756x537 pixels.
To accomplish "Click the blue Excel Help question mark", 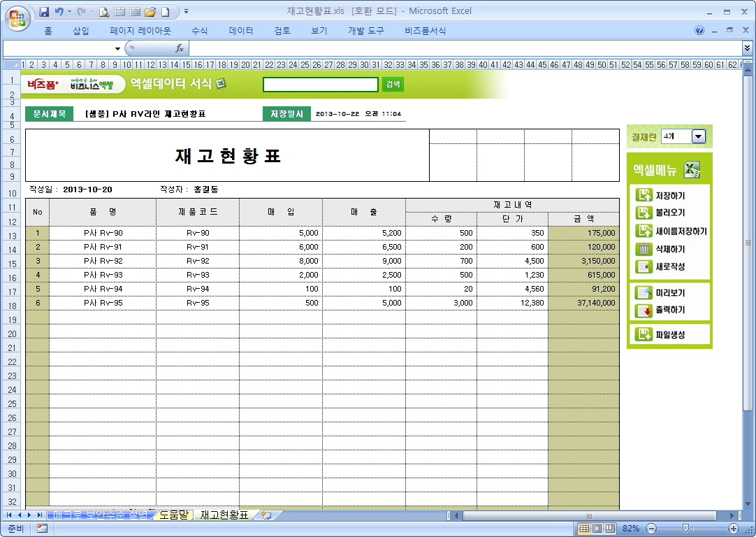I will (x=699, y=31).
